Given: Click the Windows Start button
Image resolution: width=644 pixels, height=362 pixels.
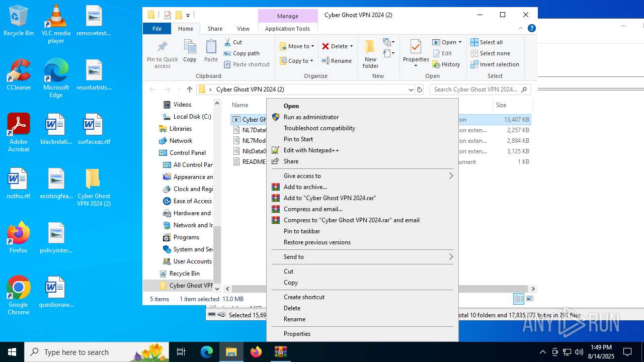Looking at the screenshot, I should click(12, 352).
